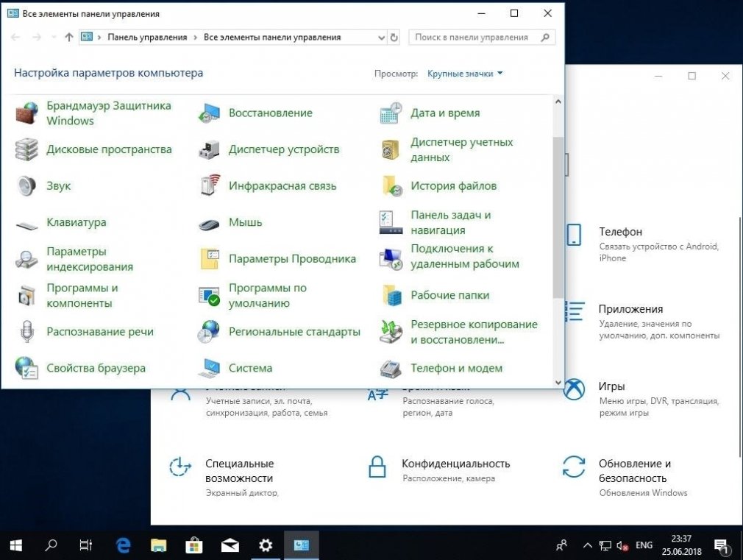Screen dimensions: 743x560
Task: Open File Explorer from taskbar
Action: (x=158, y=545)
